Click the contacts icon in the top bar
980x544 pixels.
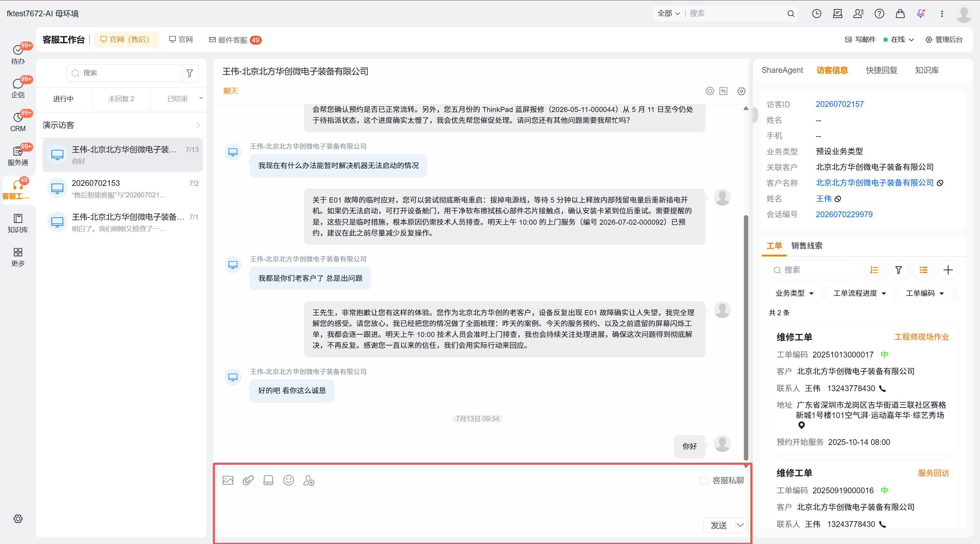(x=858, y=14)
